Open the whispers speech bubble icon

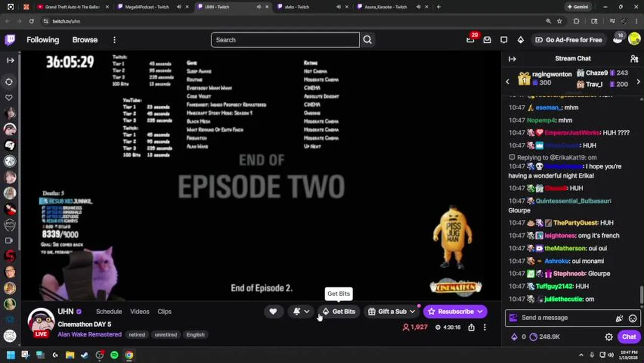pos(504,40)
